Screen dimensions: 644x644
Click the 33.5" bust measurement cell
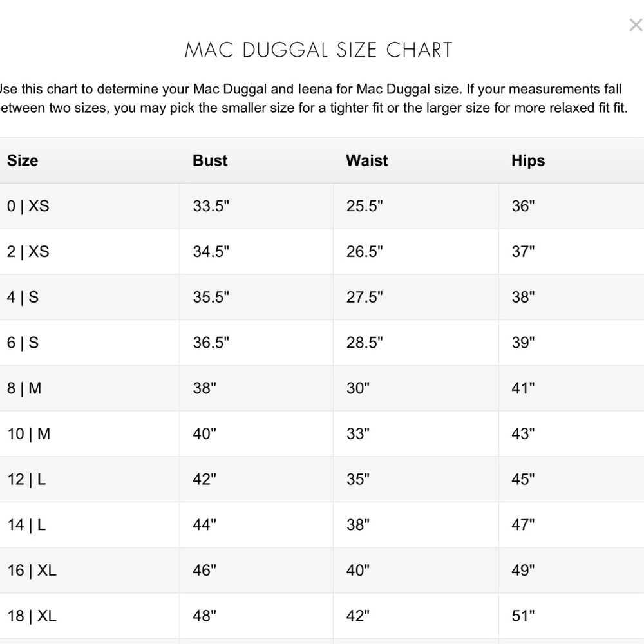[x=211, y=206]
